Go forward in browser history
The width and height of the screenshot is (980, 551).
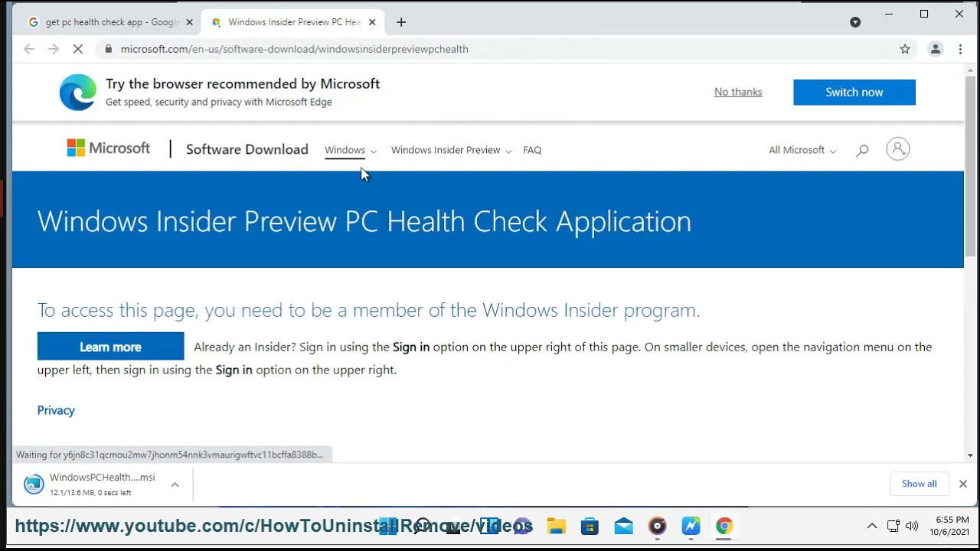[53, 49]
